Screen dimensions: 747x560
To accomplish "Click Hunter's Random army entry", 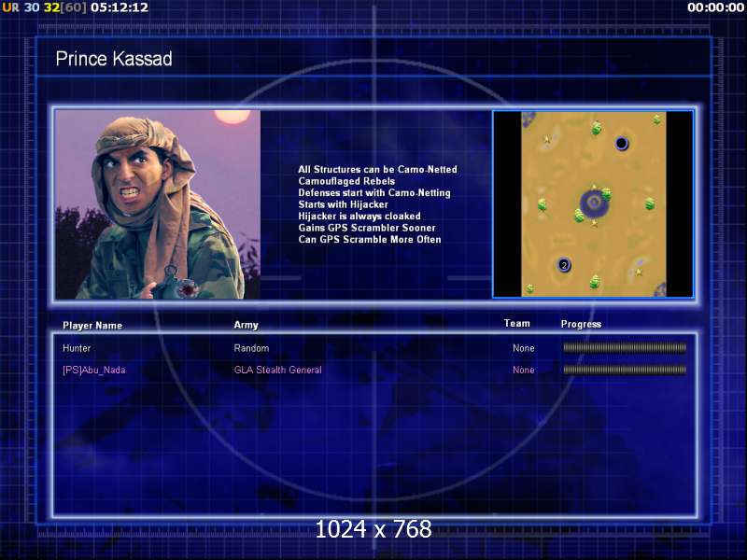I will click(251, 348).
